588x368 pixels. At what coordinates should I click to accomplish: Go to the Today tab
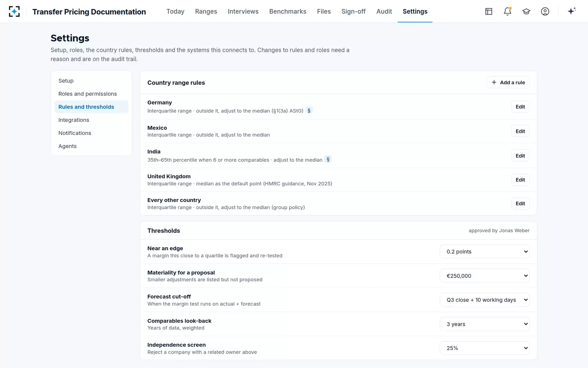click(176, 11)
